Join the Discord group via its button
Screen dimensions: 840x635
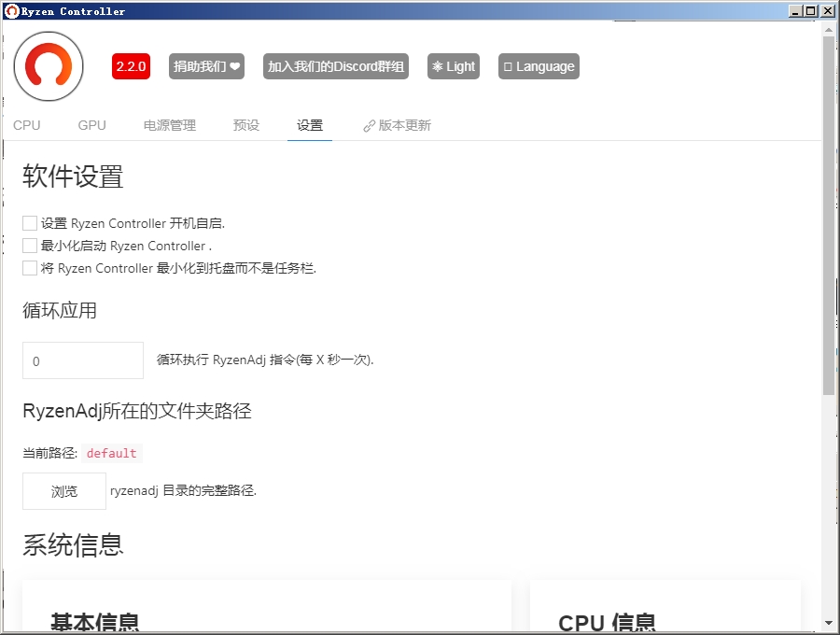coord(335,66)
